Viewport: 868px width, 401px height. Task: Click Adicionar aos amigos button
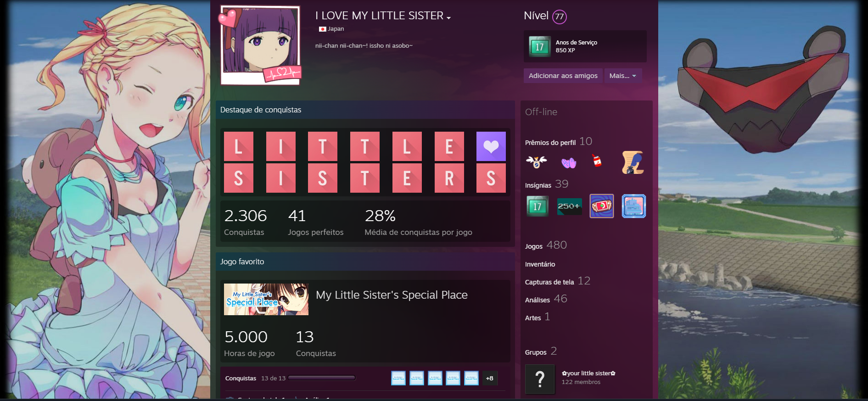[563, 76]
